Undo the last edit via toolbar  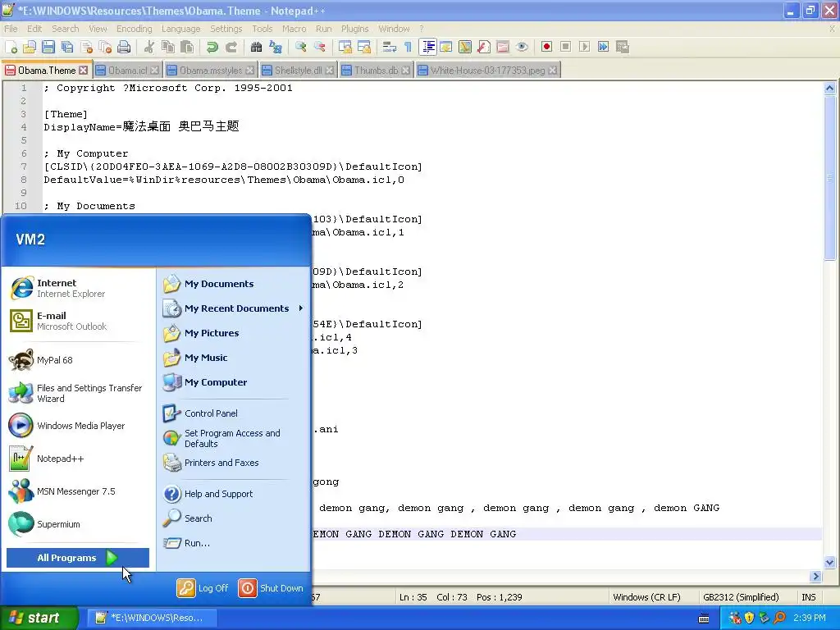click(x=212, y=47)
